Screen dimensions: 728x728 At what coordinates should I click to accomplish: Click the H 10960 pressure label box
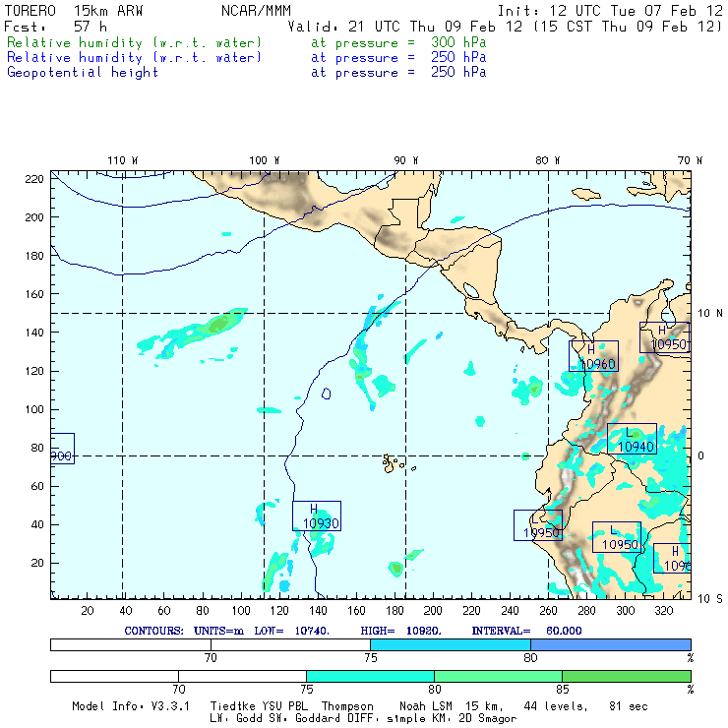point(593,356)
